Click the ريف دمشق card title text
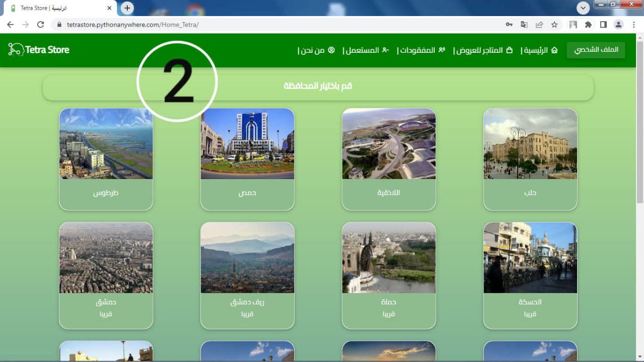 [x=248, y=302]
